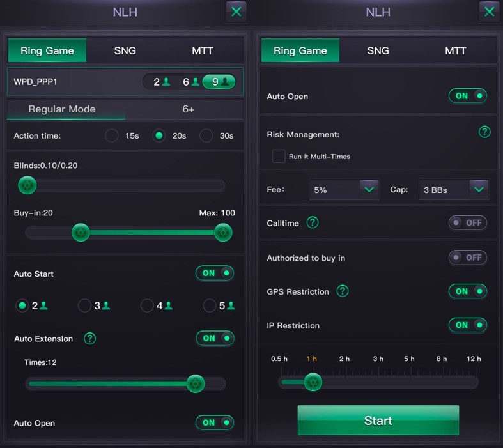The width and height of the screenshot is (503, 448).
Task: Switch to the SNG tab on left panel
Action: [x=125, y=50]
